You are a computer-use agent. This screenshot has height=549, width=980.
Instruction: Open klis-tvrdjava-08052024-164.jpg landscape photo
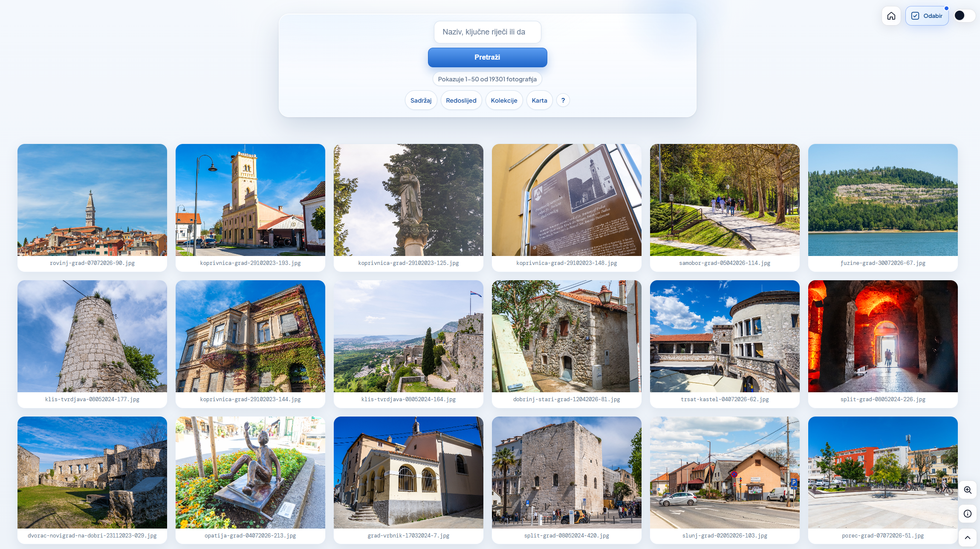[408, 336]
